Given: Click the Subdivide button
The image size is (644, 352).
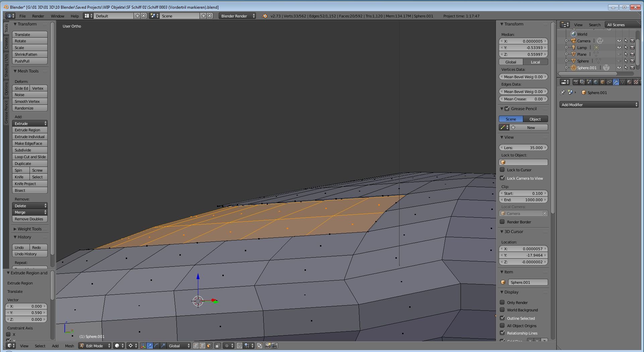Looking at the screenshot, I should tap(30, 150).
